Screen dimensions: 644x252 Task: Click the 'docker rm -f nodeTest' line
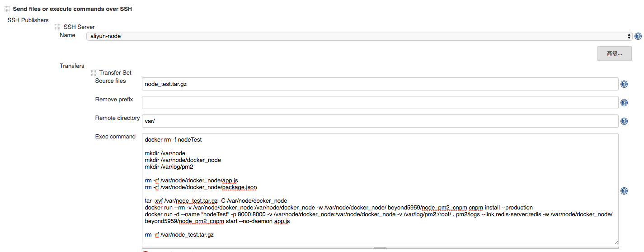173,140
